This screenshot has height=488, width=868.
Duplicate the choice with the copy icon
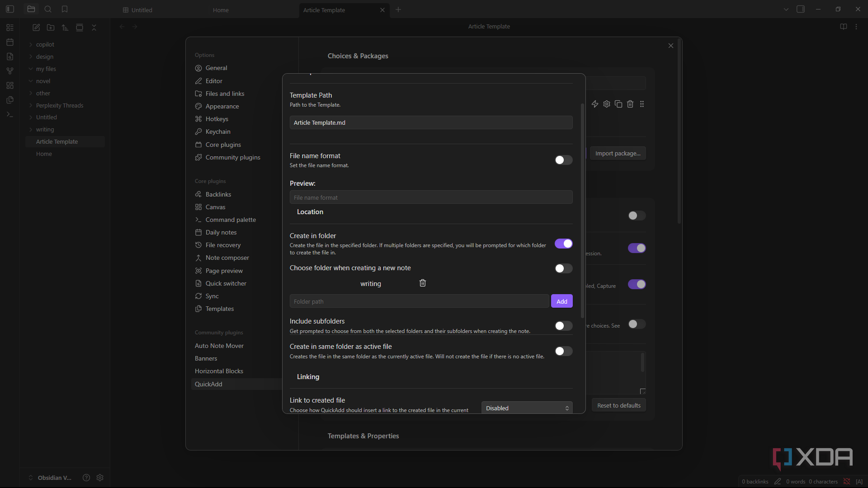(618, 104)
